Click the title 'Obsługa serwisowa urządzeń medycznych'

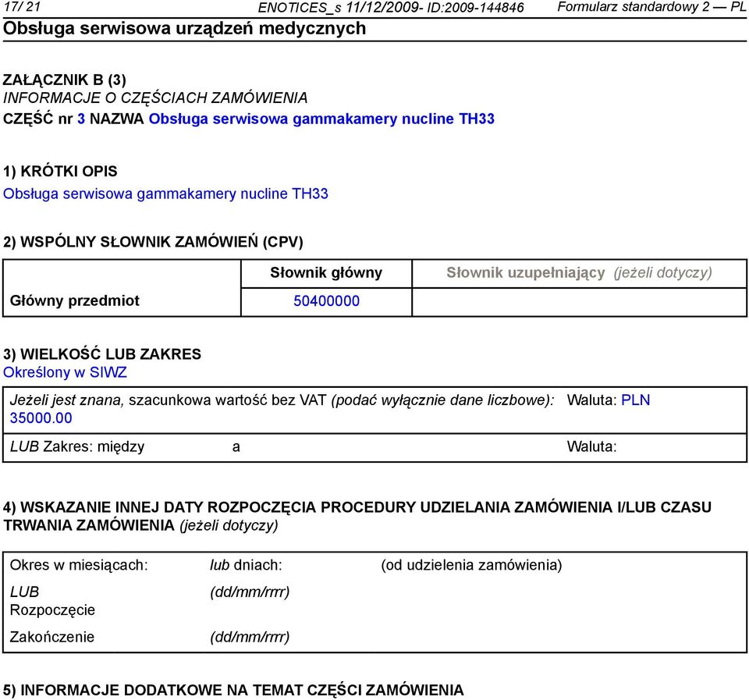(x=184, y=28)
